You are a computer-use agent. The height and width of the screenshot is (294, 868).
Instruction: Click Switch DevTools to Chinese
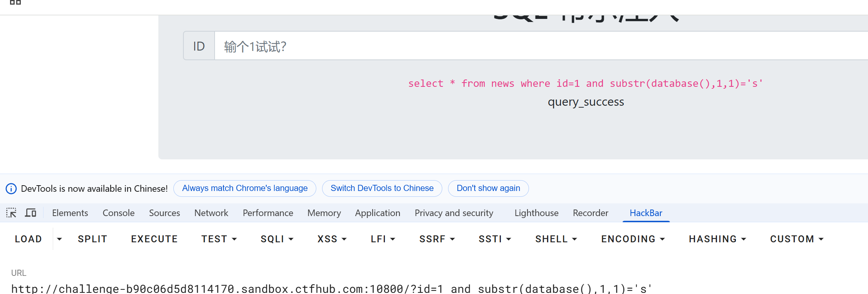(x=382, y=188)
